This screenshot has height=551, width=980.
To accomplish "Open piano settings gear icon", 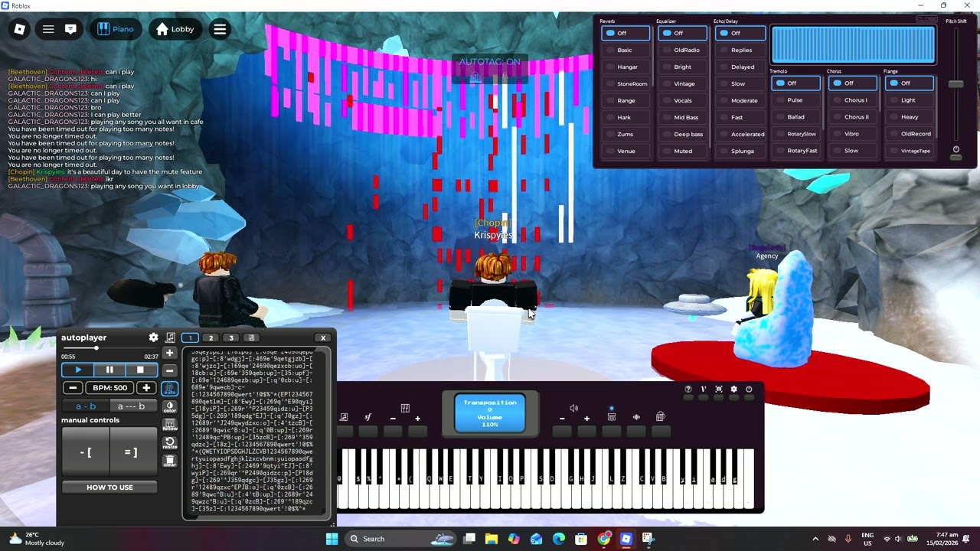I will point(733,390).
